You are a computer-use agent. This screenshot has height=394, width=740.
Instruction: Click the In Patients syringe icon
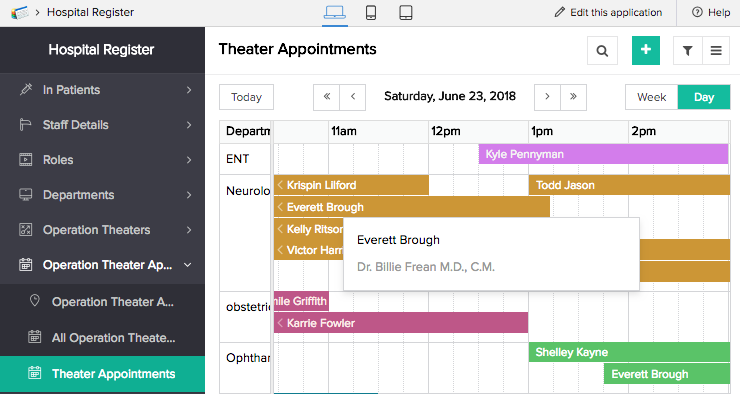pos(25,90)
